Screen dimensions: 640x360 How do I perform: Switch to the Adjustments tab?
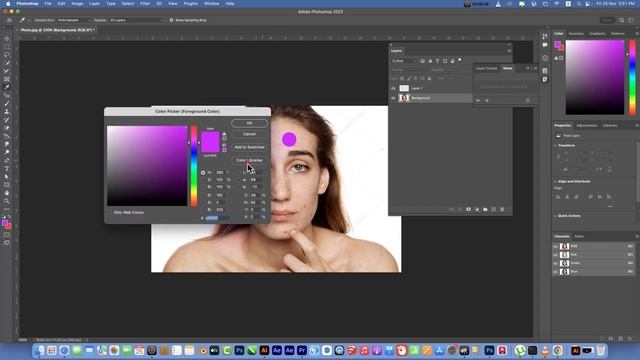pyautogui.click(x=587, y=125)
